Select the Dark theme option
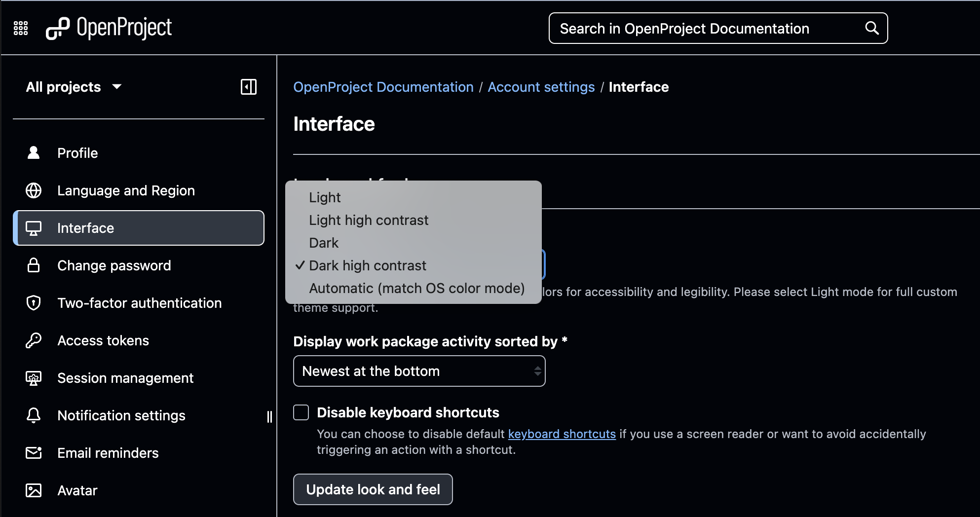The width and height of the screenshot is (980, 517). point(323,242)
